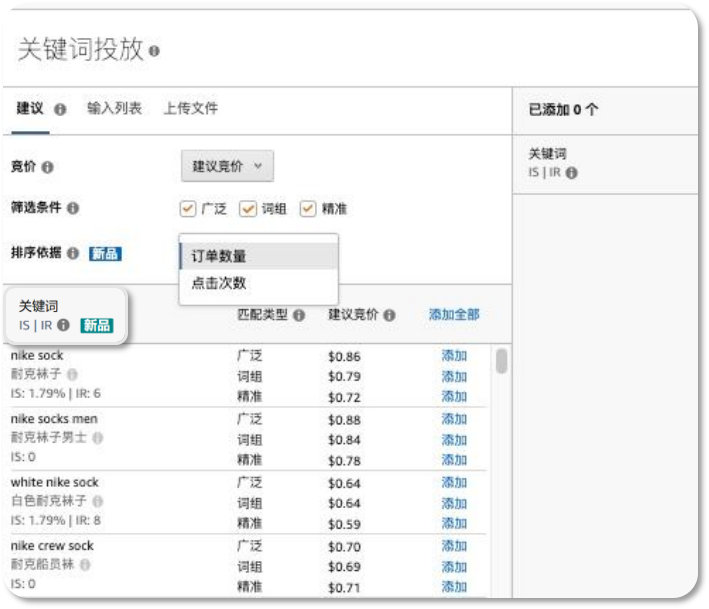Click 匹配类型 column header

coord(263,315)
